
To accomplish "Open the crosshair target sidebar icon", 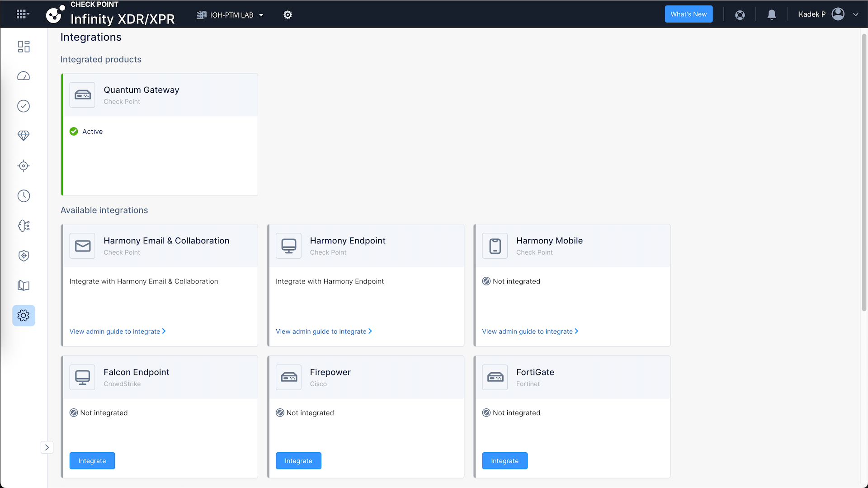I will (x=24, y=166).
